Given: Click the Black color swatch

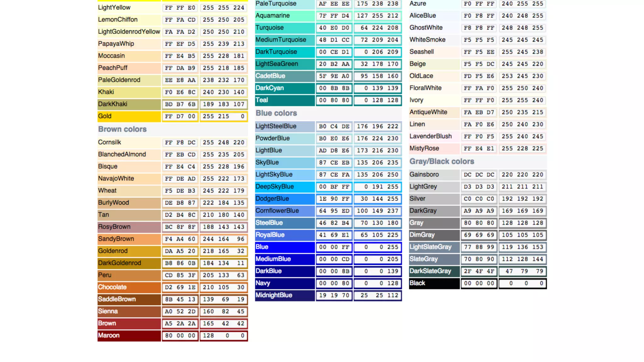Looking at the screenshot, I should coord(434,283).
